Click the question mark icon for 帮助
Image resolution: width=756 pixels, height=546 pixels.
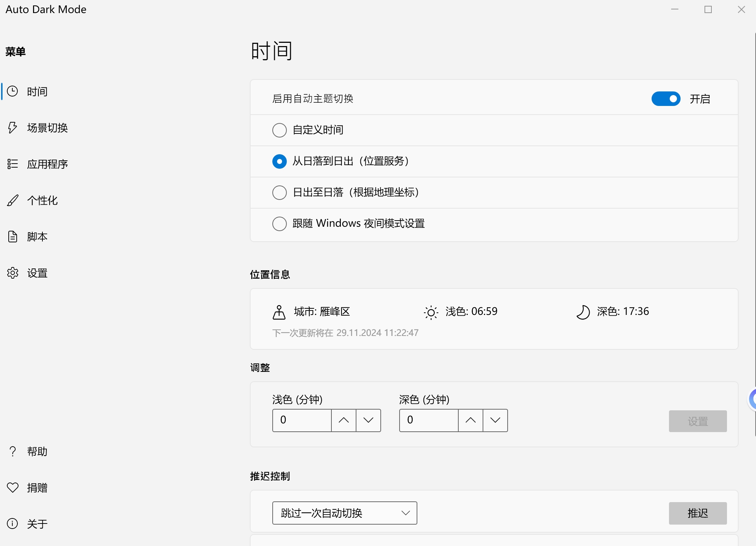tap(12, 451)
